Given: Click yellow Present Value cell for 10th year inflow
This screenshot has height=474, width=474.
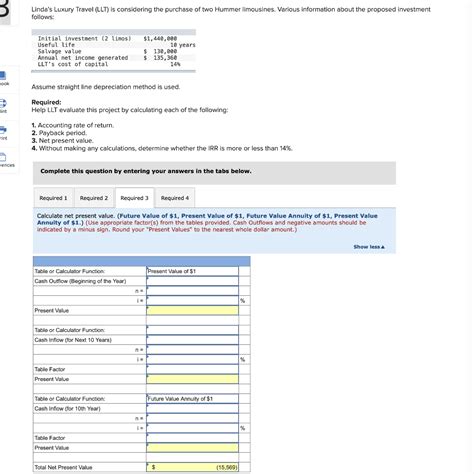Looking at the screenshot, I should pos(192,448).
